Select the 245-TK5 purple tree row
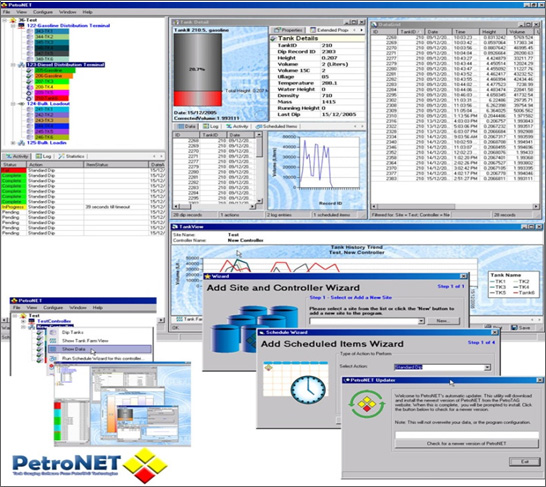The height and width of the screenshot is (487, 546). 51,132
